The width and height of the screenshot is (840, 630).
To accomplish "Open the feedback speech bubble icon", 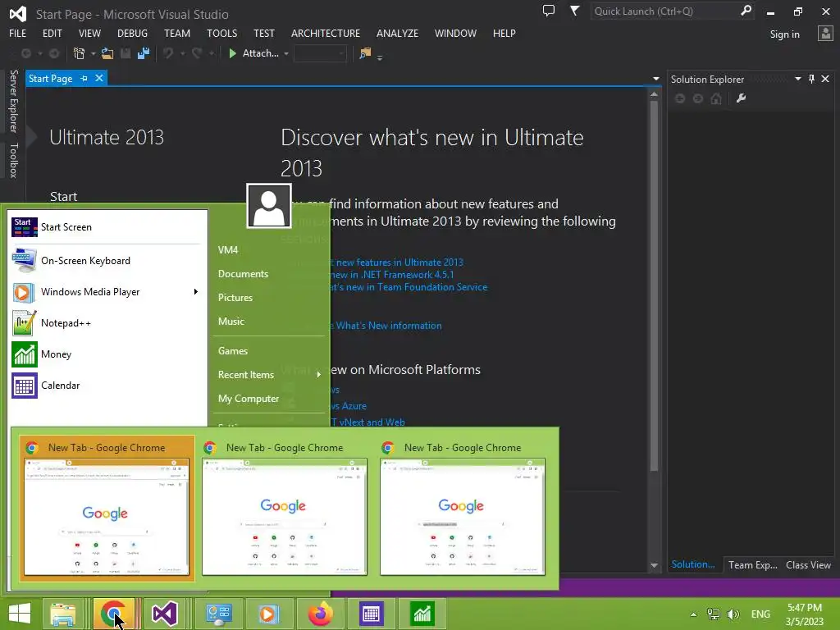I will click(549, 11).
